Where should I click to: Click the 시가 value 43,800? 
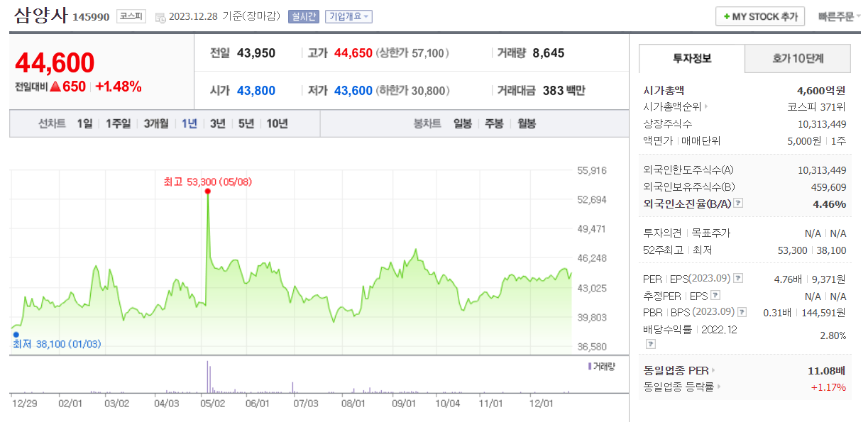point(256,91)
